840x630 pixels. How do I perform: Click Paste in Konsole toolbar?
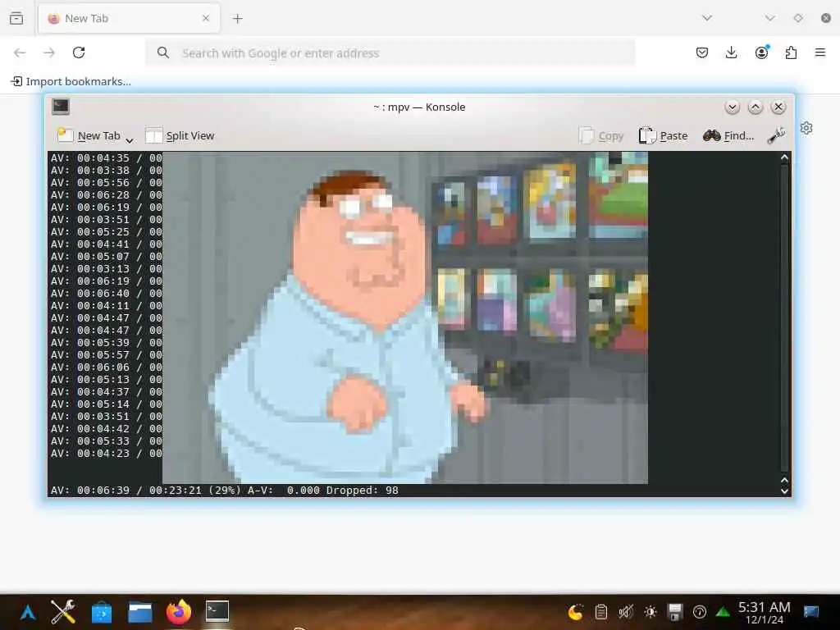click(663, 135)
